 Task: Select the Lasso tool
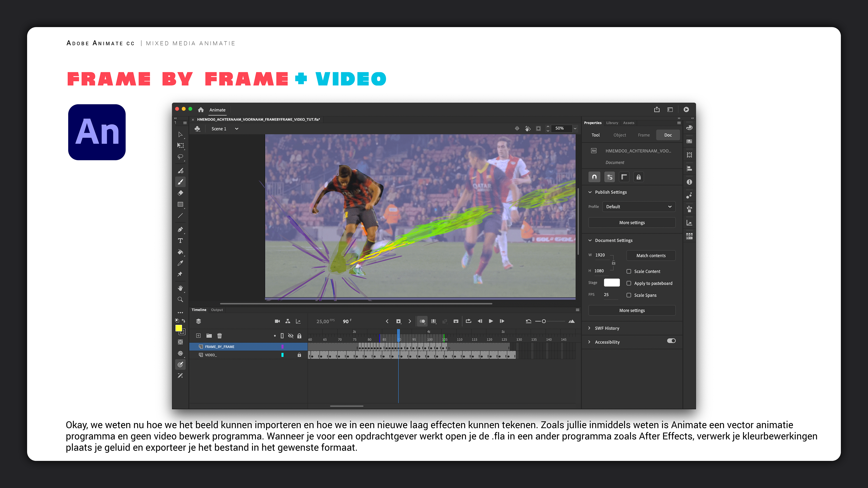pos(180,157)
